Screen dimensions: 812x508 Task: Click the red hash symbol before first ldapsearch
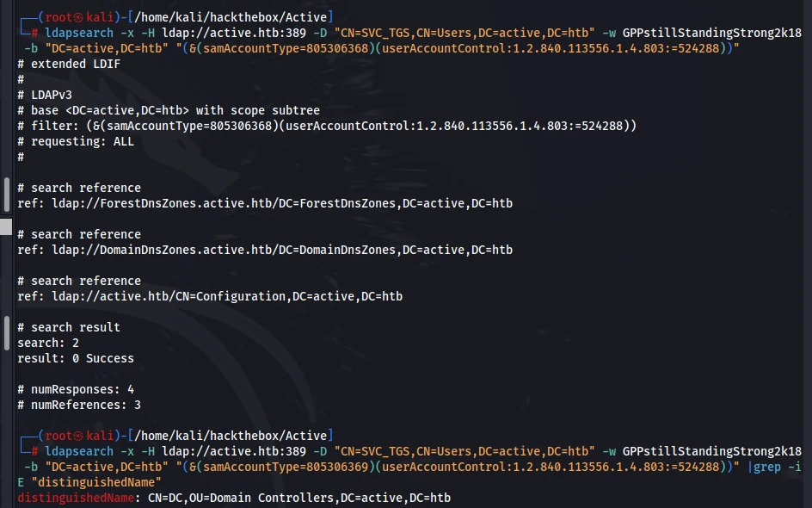pyautogui.click(x=34, y=33)
